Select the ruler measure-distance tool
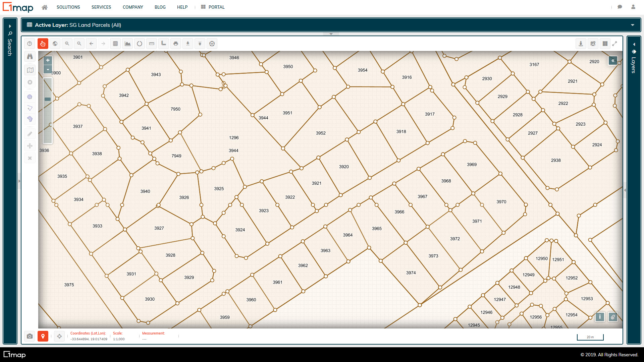Screen dimensions: 644x362 pyautogui.click(x=152, y=44)
